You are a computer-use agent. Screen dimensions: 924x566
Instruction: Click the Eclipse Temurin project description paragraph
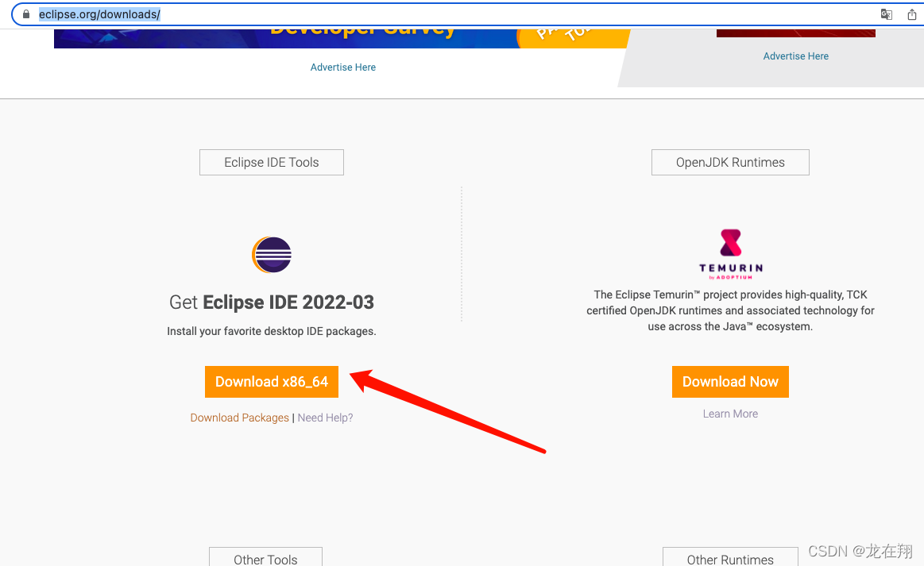(x=730, y=310)
